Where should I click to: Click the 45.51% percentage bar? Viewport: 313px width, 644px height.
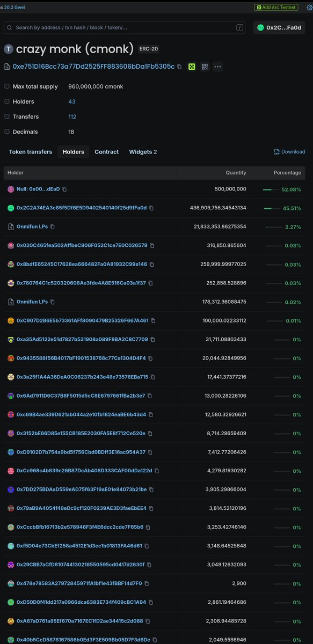(x=272, y=208)
